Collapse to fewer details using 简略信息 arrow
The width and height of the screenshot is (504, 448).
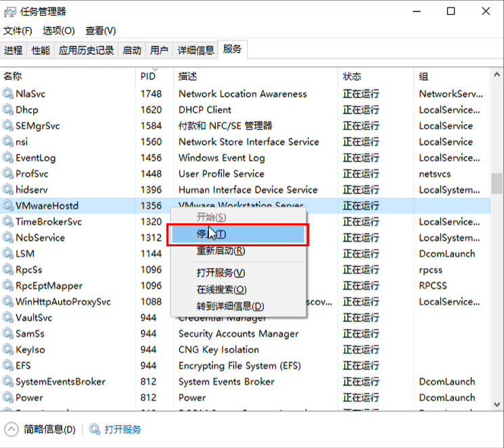[x=12, y=430]
